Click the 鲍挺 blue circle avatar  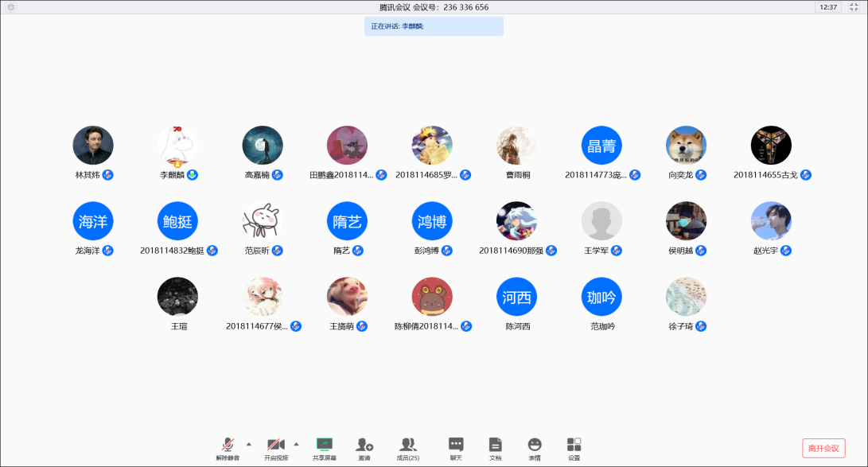click(177, 221)
